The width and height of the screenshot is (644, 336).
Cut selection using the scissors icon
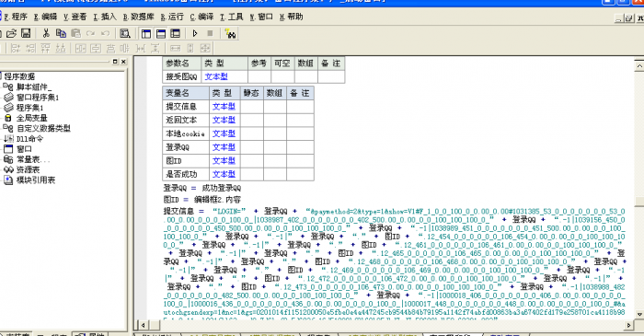click(x=46, y=34)
